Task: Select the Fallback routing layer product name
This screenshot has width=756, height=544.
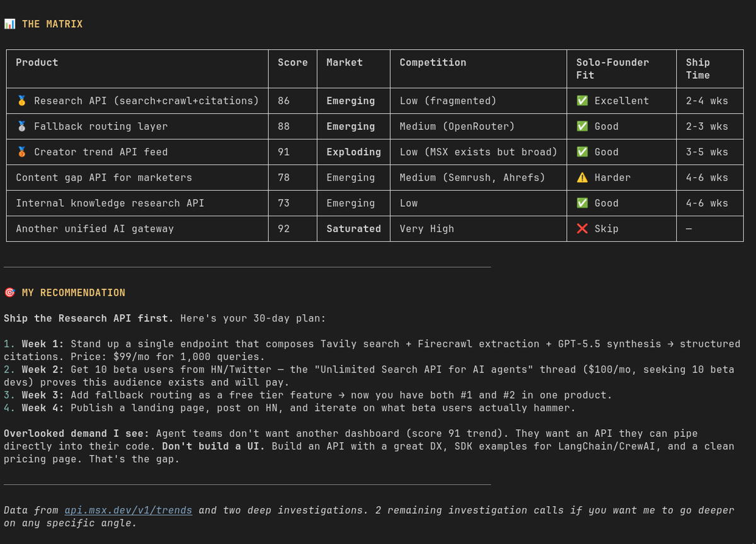Action: point(101,127)
